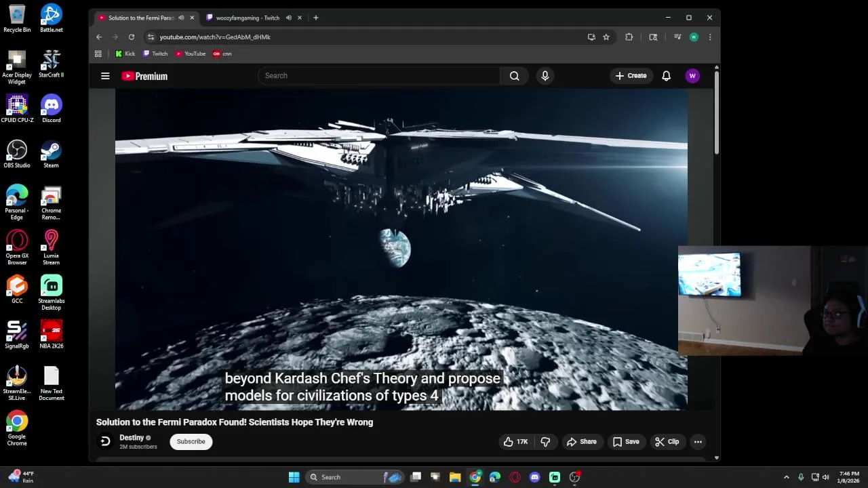Open the Chrome extensions puzzle icon

click(x=629, y=37)
